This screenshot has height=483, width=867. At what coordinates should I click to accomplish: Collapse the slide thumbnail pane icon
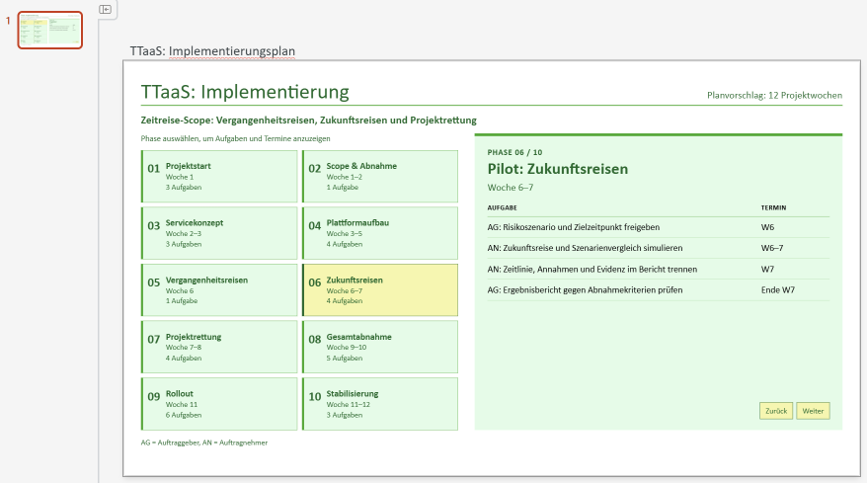(105, 9)
